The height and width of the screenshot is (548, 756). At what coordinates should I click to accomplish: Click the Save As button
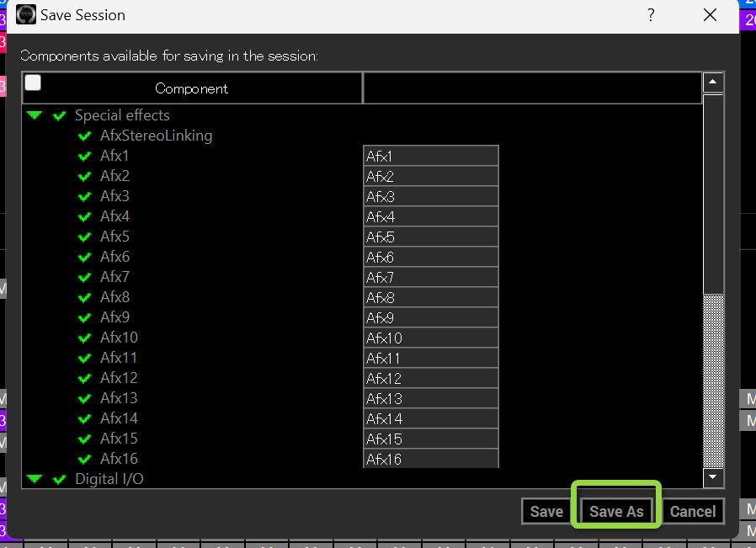click(616, 511)
